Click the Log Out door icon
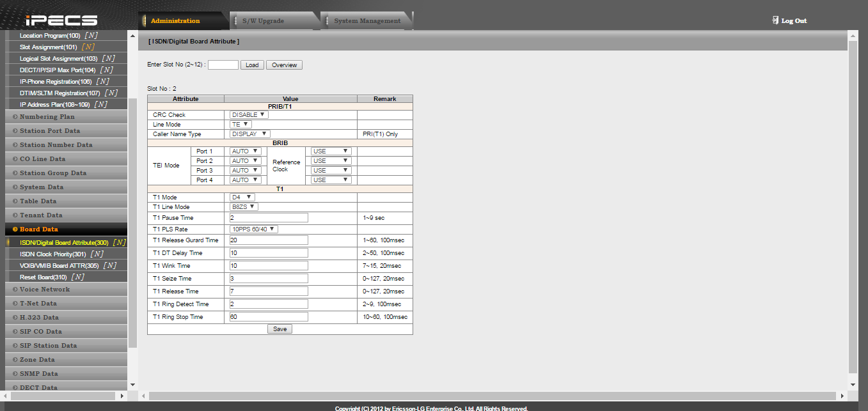The height and width of the screenshot is (411, 868). click(775, 20)
